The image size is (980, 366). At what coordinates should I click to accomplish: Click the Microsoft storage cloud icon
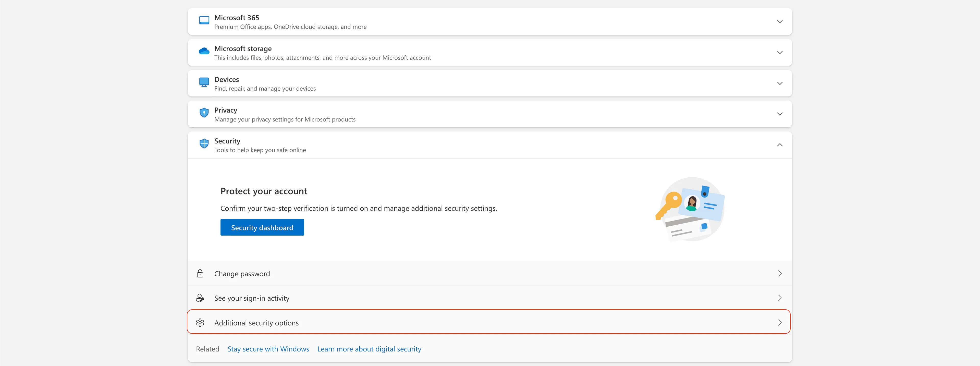tap(204, 51)
